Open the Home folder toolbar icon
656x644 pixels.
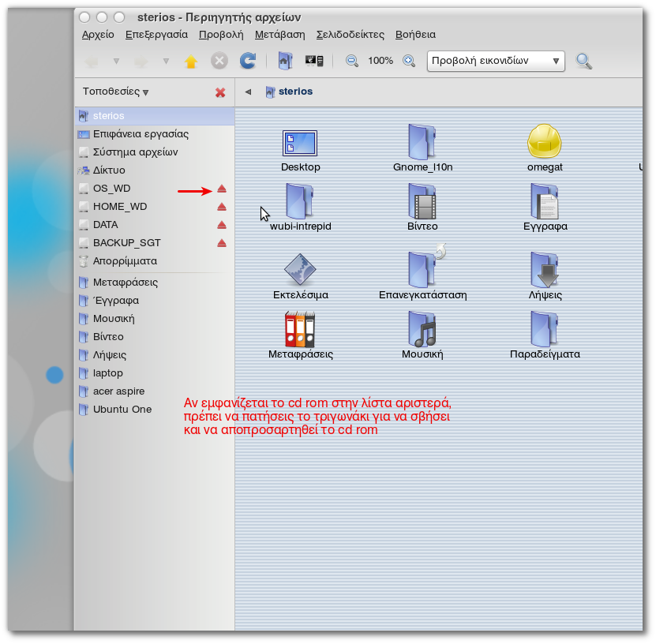click(x=285, y=61)
